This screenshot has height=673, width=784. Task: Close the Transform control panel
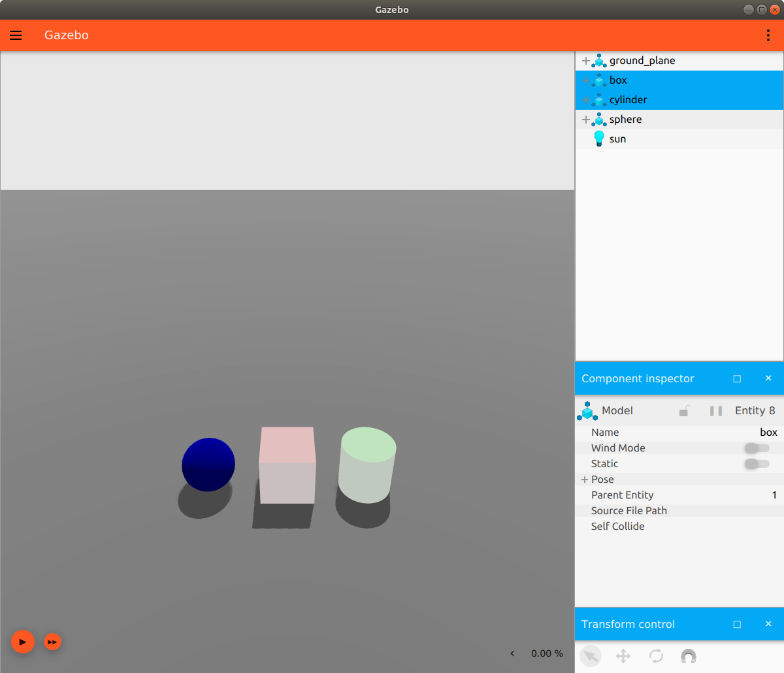[x=768, y=624]
